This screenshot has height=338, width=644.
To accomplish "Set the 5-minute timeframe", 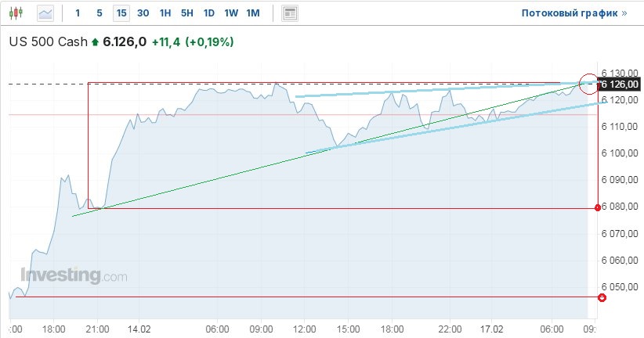I will tap(99, 13).
